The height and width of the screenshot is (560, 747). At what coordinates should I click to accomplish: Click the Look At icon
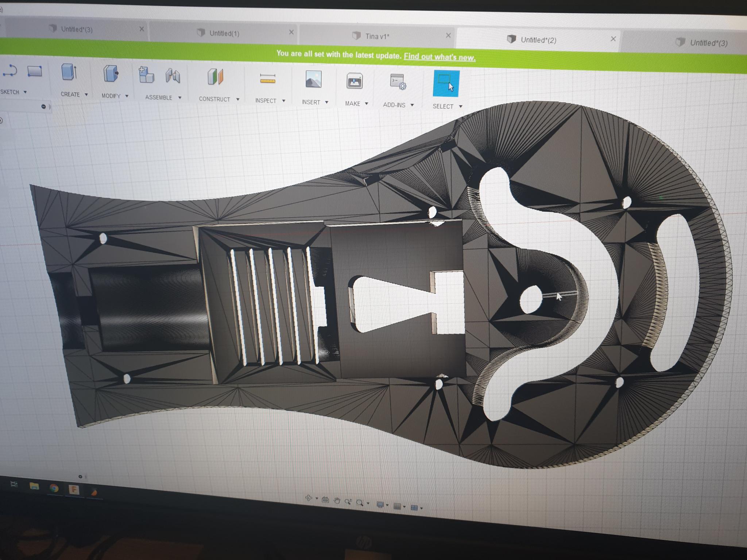click(325, 500)
